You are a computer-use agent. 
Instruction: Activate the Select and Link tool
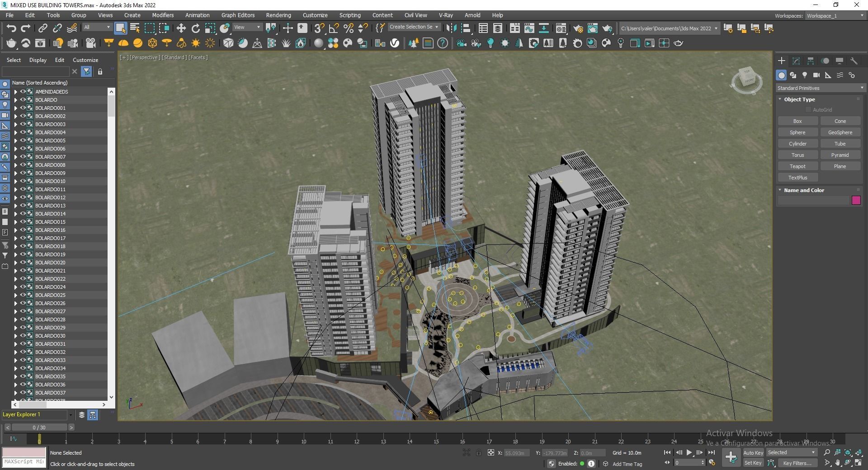tap(42, 28)
